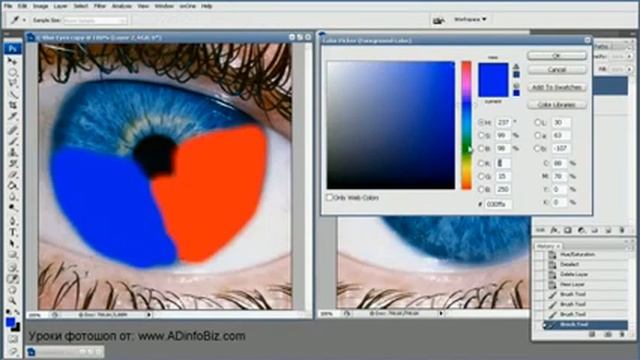Image resolution: width=640 pixels, height=360 pixels.
Task: Click the vertical hue slider strip
Action: point(467,125)
